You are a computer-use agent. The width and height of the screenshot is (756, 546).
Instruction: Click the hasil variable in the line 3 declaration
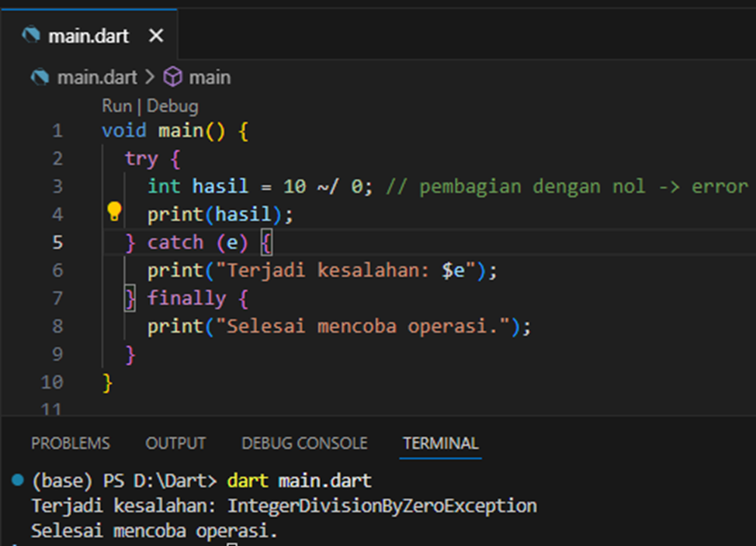(x=220, y=187)
